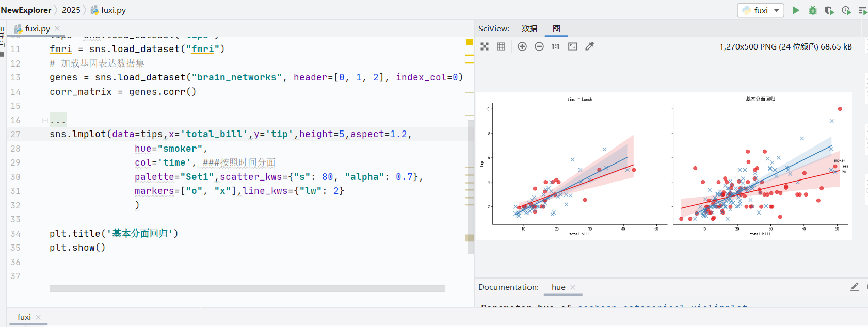
Task: Run the fuxi configuration
Action: (796, 10)
